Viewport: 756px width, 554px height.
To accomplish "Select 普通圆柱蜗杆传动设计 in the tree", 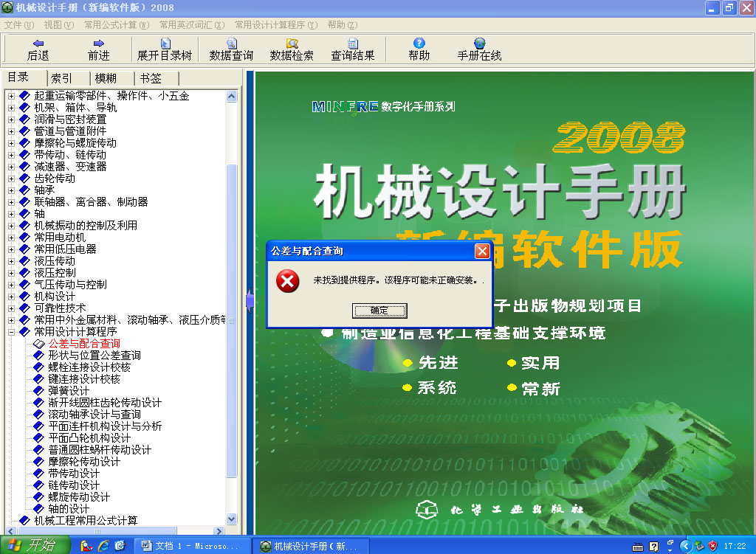I will pyautogui.click(x=100, y=450).
